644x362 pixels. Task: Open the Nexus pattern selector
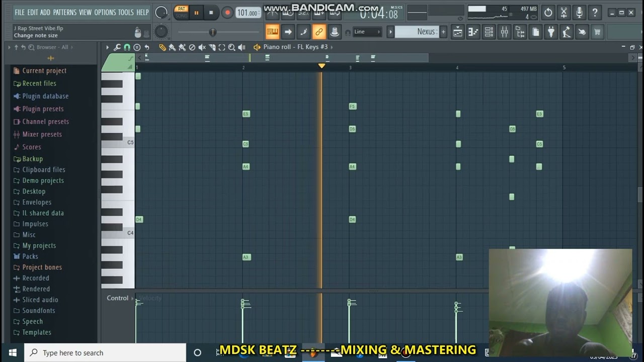click(417, 32)
